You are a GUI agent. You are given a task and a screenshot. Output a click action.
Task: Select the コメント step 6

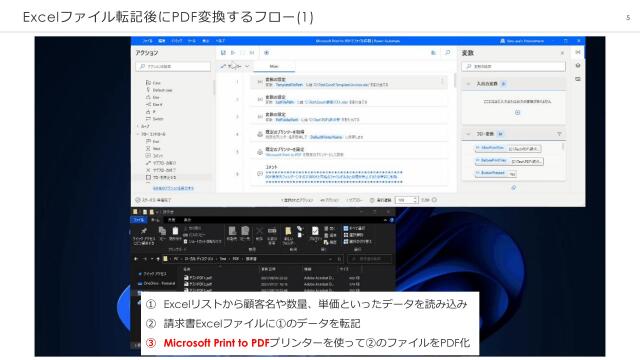[349, 173]
